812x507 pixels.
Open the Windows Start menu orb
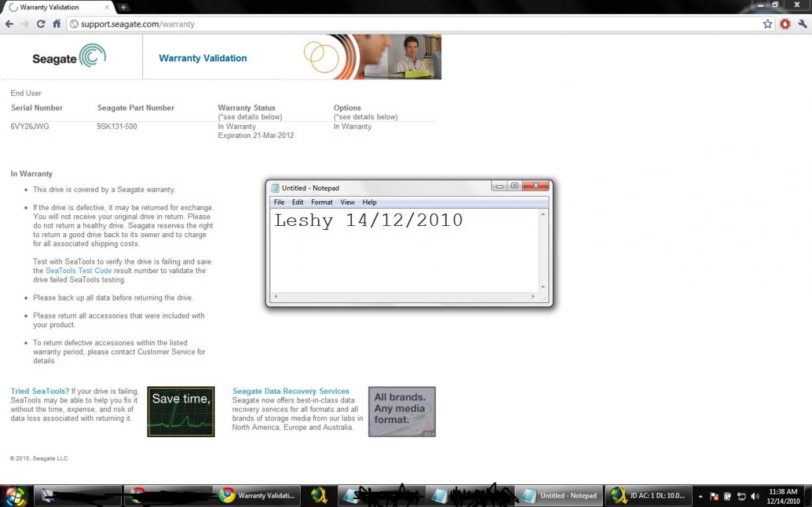15,496
